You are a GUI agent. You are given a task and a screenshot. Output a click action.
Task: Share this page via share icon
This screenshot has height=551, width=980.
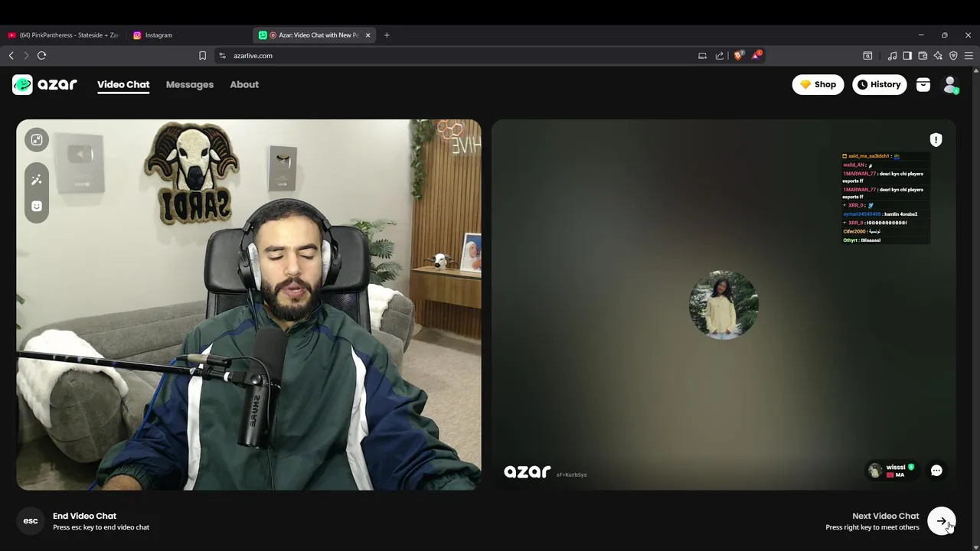(x=720, y=55)
